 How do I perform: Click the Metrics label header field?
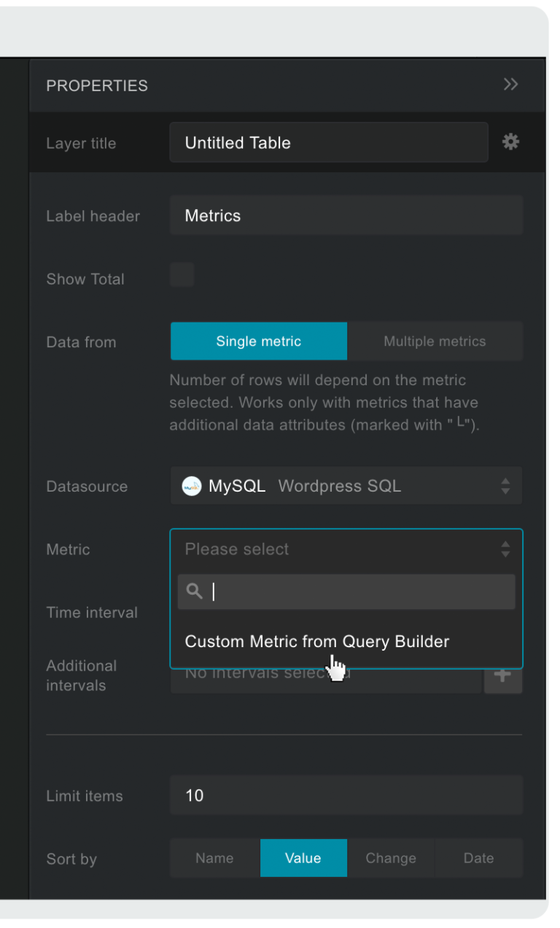pos(346,214)
